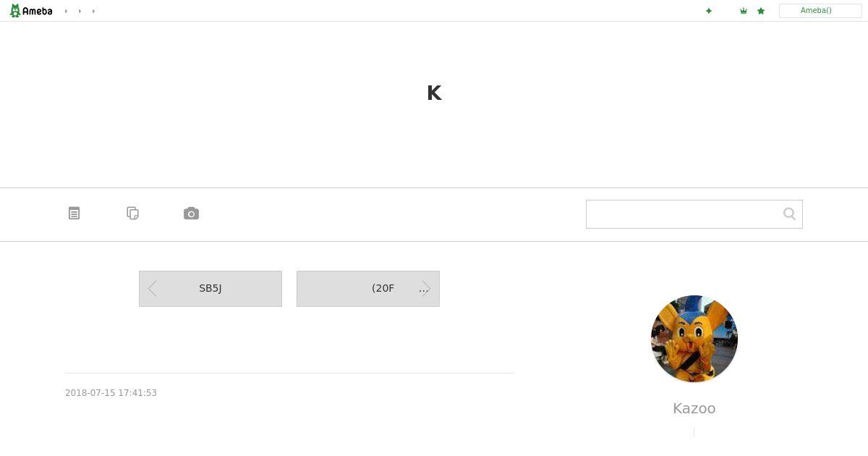Click the magnifier search icon
Image resolution: width=868 pixels, height=456 pixels.
click(x=789, y=214)
